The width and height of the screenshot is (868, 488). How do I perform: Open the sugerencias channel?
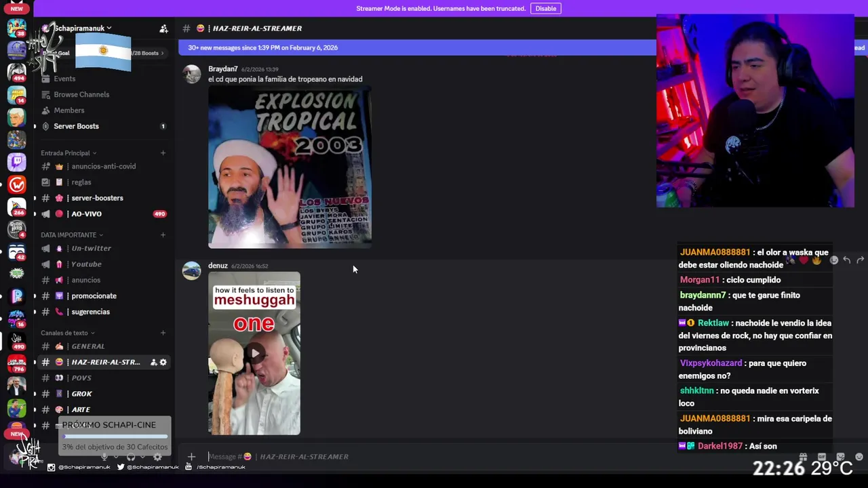102,312
